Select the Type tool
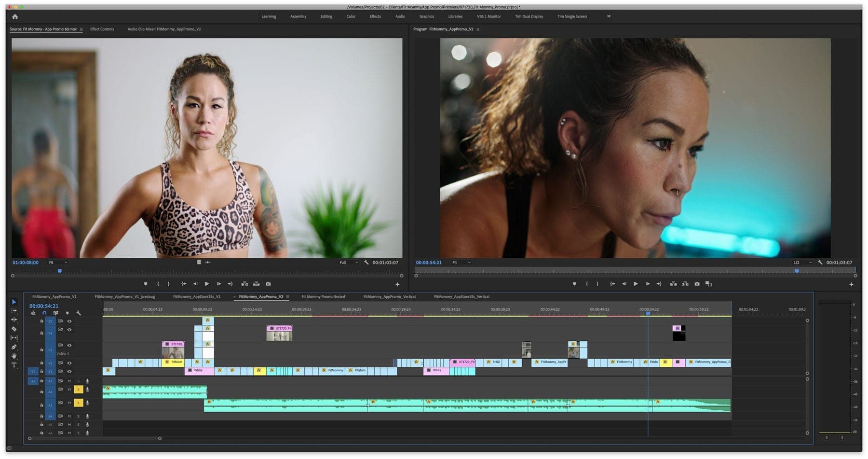Viewport: 868px width, 459px height. [14, 365]
